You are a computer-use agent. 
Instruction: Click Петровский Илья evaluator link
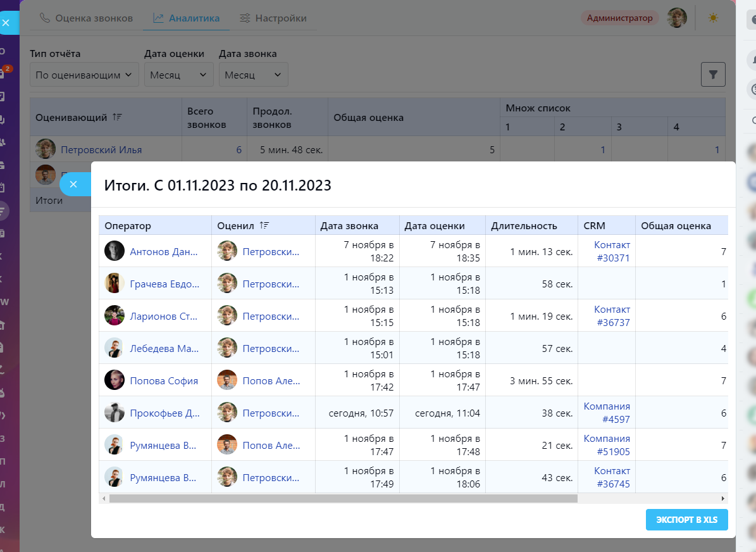101,150
